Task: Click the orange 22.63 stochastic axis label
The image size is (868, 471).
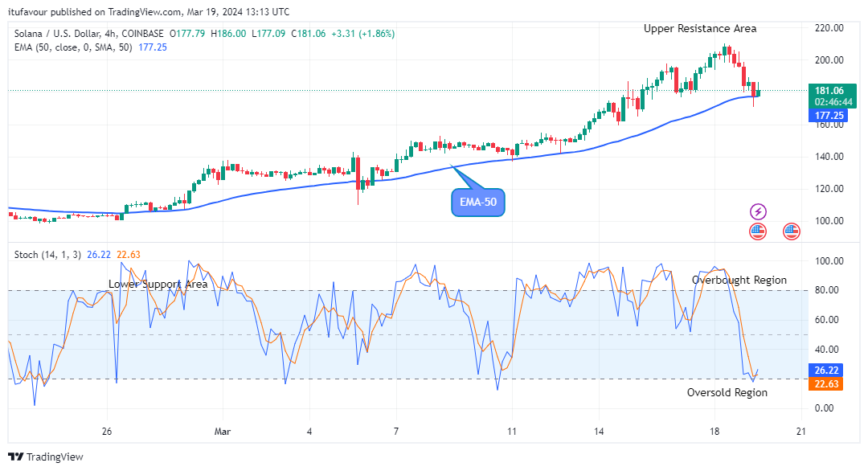Action: click(x=826, y=384)
